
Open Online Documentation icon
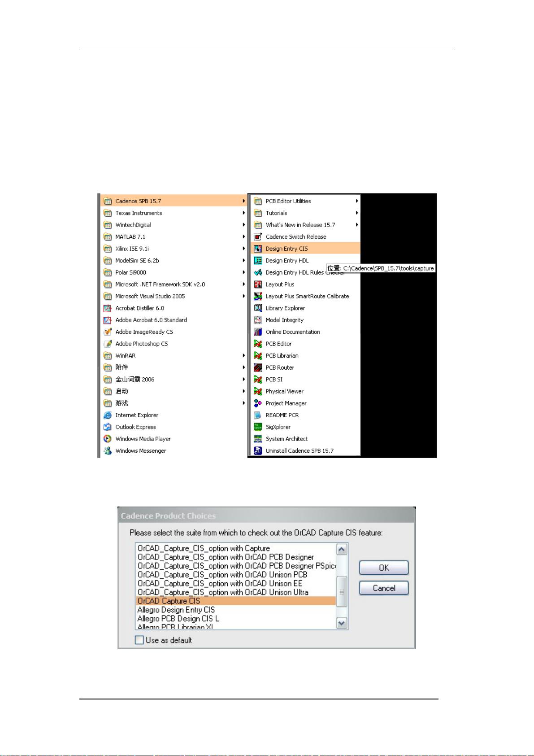[x=258, y=332]
